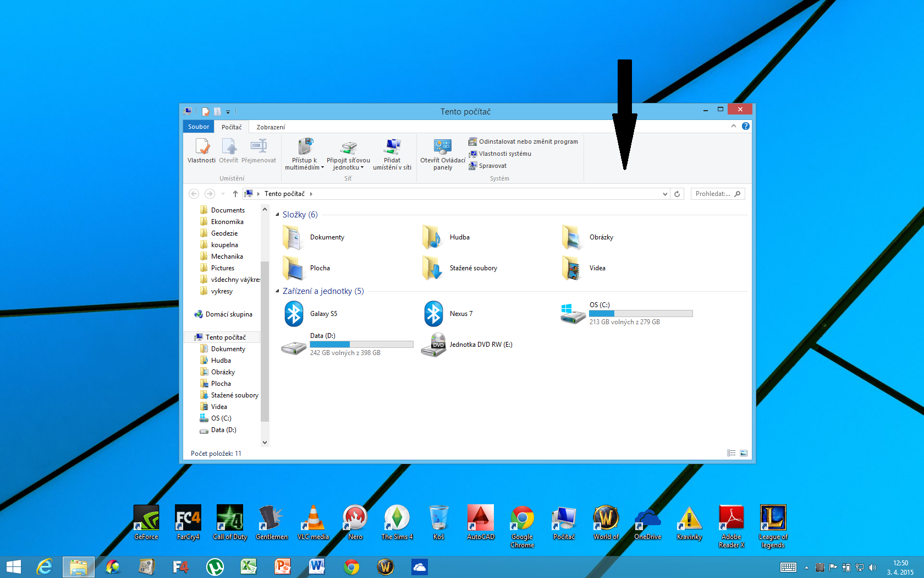Open Excel from the taskbar
This screenshot has height=578, width=924.
tap(249, 567)
